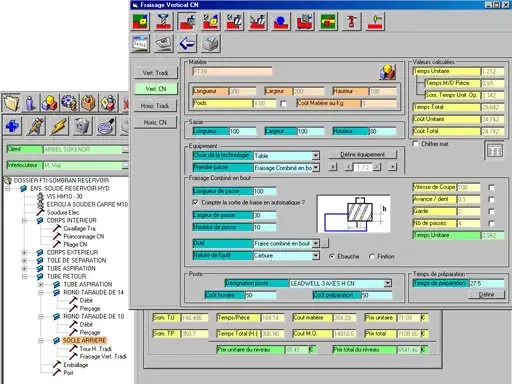Click the Définir équipement button
The width and height of the screenshot is (512, 384).
[362, 155]
